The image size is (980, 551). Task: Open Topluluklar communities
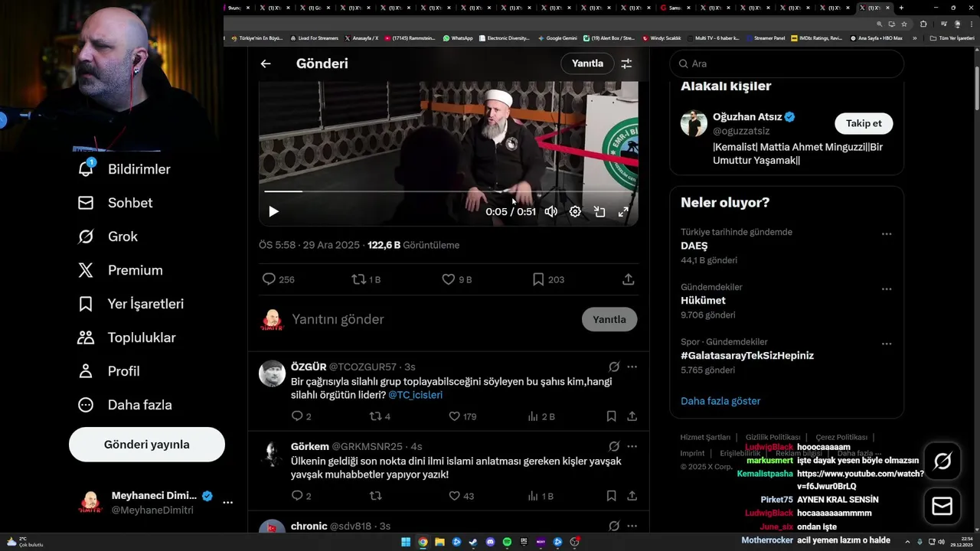tap(127, 337)
